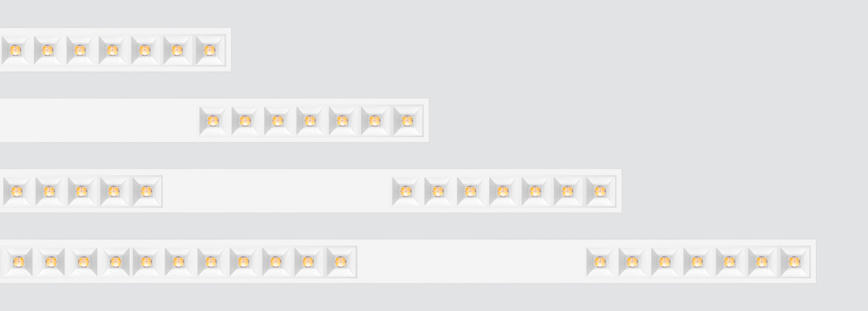
Task: Click the rightmost LED of the third fixture's left module
Action: 146,191
